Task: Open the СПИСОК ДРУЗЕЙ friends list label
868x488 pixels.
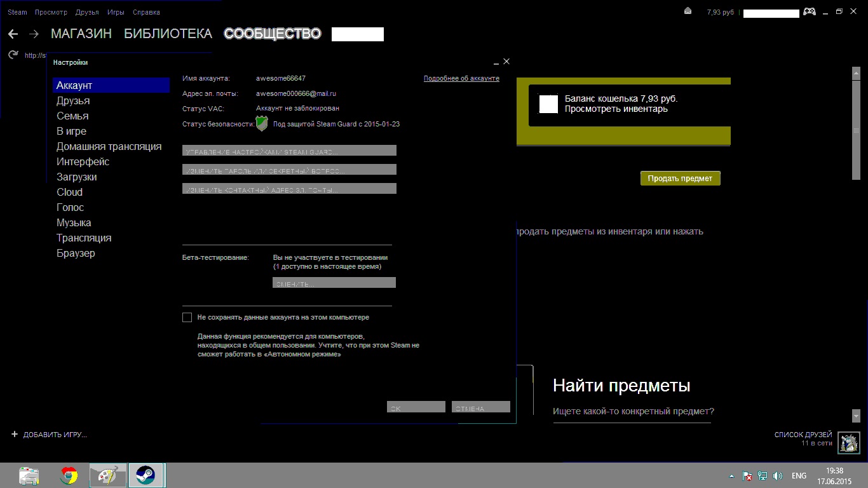Action: [x=803, y=435]
